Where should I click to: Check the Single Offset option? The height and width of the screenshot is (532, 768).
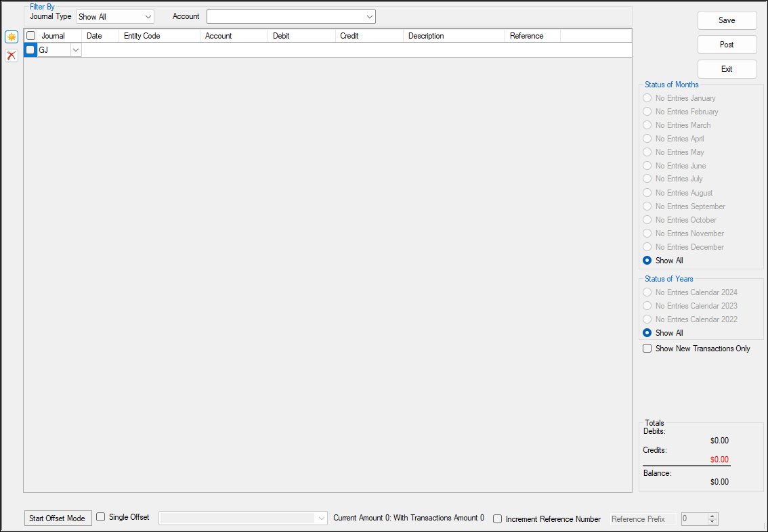tap(100, 516)
